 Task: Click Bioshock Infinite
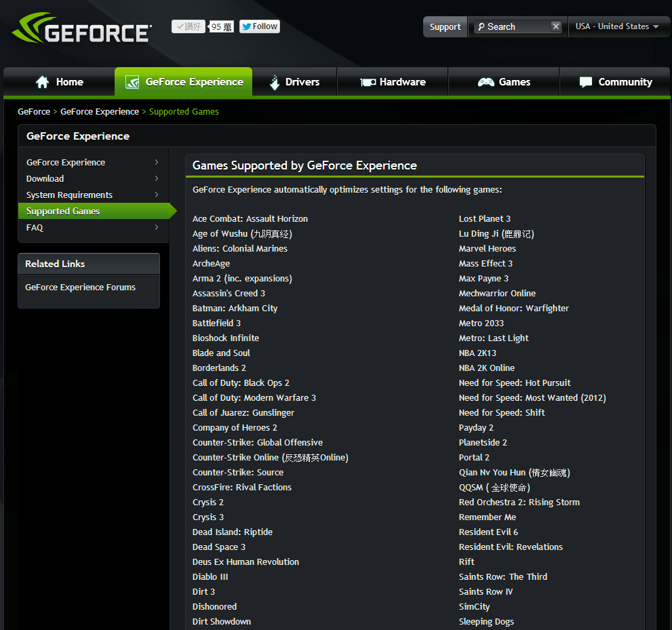pyautogui.click(x=225, y=338)
